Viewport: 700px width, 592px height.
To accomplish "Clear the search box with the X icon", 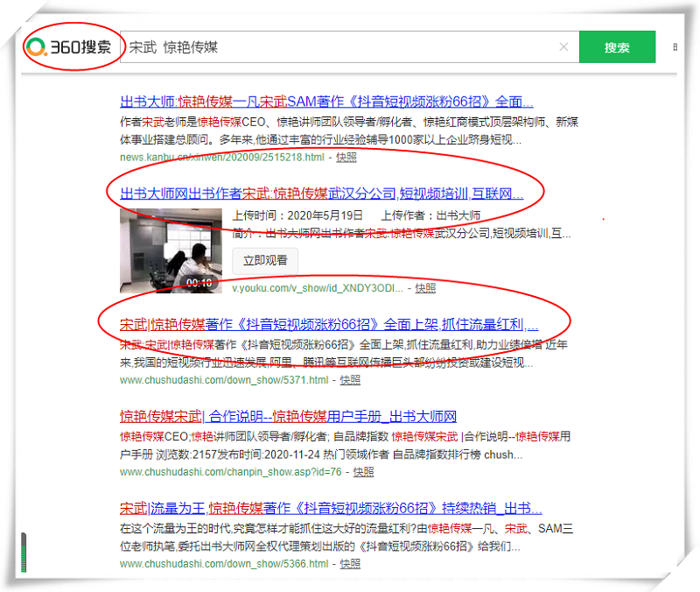I will [x=563, y=47].
